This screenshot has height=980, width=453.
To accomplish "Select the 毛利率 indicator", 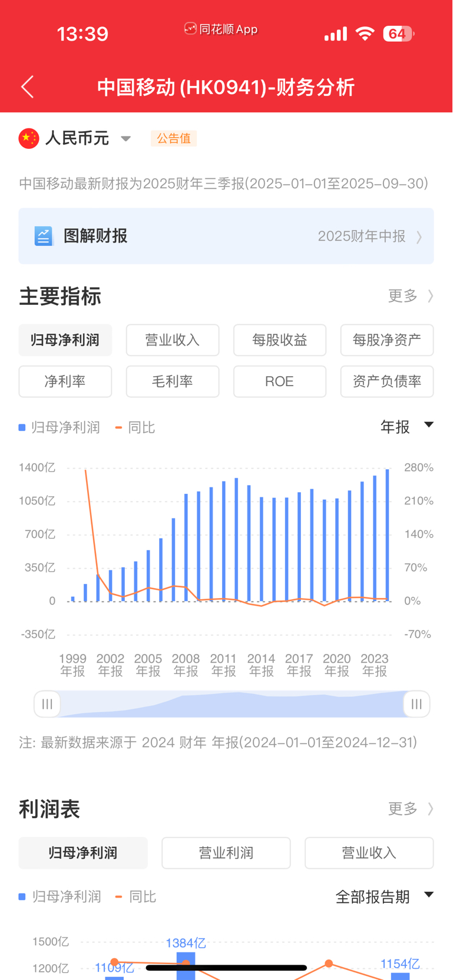I will (x=173, y=381).
